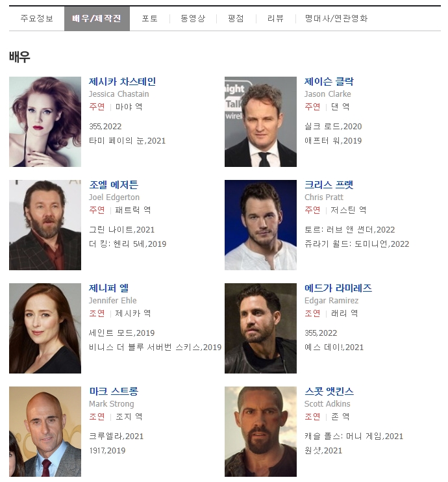Open Joel Edgerton's portrait image
448x482 pixels.
(x=45, y=225)
